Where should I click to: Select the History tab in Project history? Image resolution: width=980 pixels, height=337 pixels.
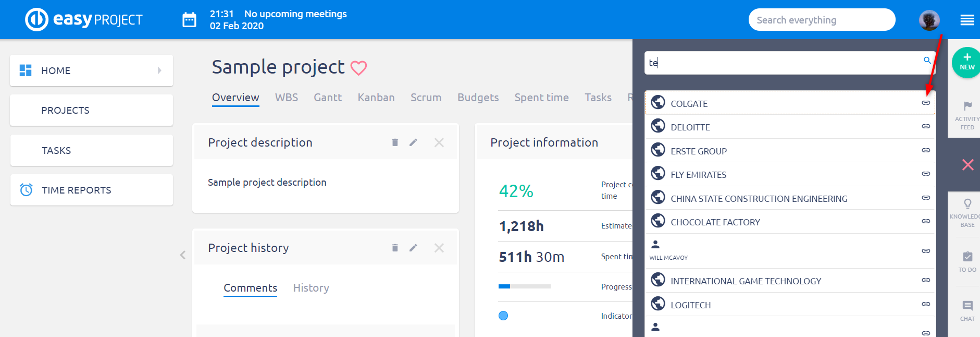tap(311, 288)
